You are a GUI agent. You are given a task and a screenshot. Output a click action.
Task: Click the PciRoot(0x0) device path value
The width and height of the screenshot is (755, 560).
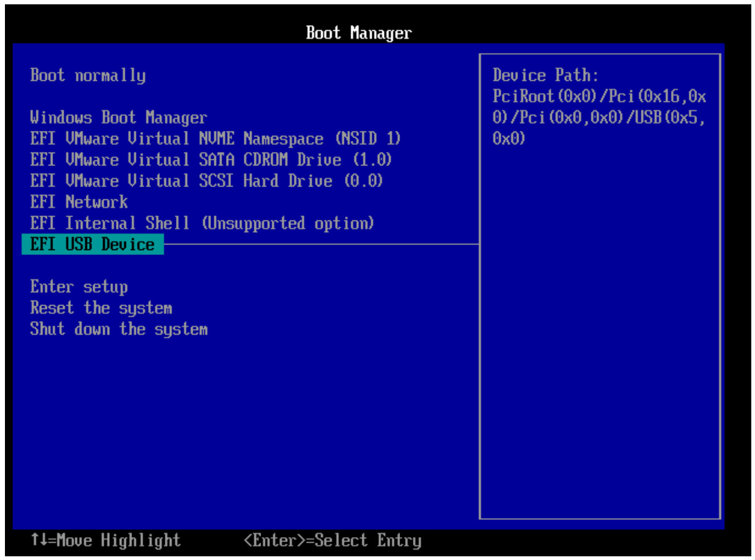[599, 118]
